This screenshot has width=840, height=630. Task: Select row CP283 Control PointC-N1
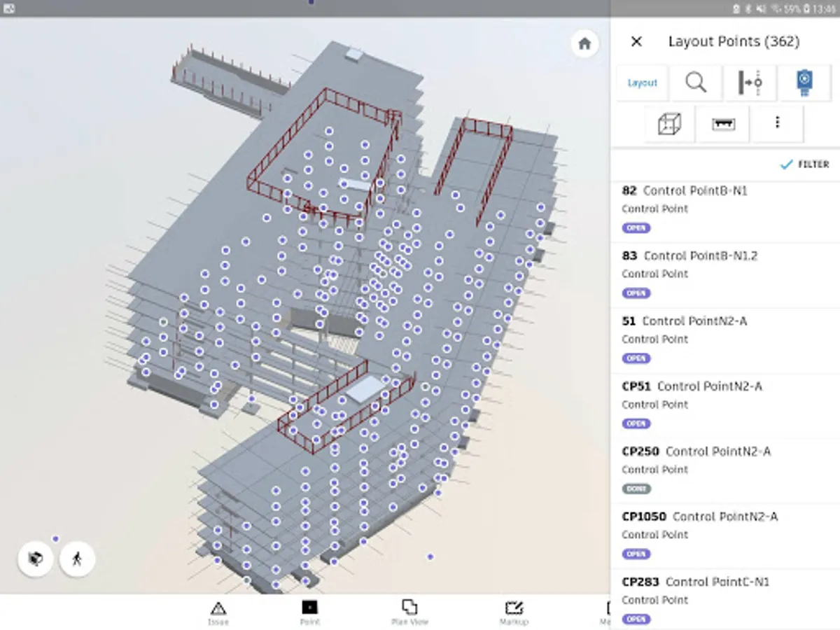click(725, 599)
